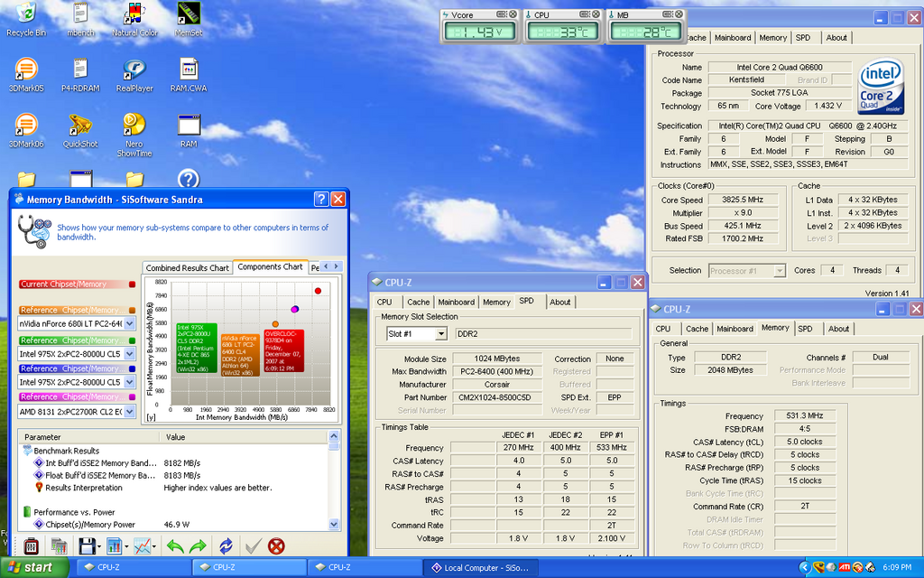The image size is (924, 578).
Task: Close the MB temperature gadget
Action: [x=679, y=14]
